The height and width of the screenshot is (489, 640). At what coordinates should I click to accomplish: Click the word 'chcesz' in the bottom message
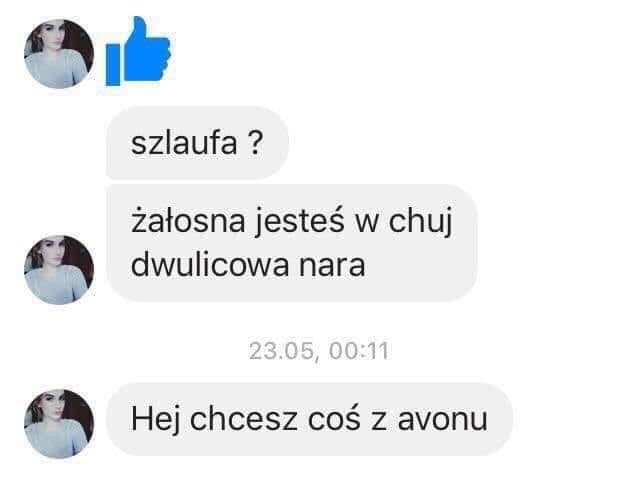coord(244,419)
